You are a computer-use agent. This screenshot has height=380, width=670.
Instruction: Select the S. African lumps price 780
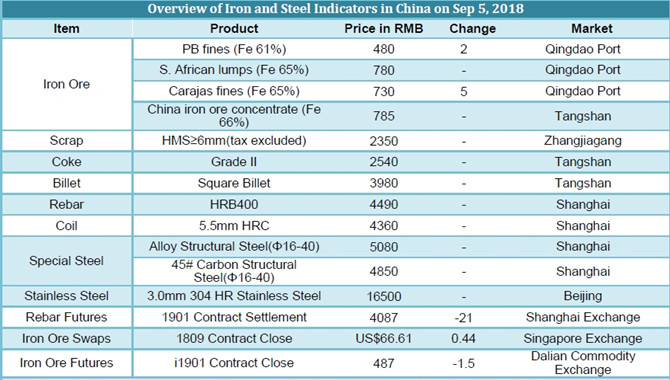[x=384, y=70]
